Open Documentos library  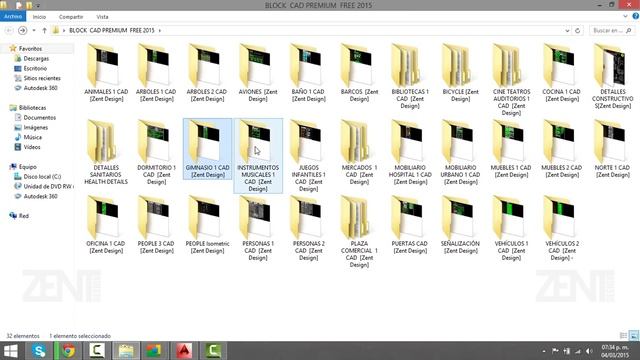pos(40,118)
